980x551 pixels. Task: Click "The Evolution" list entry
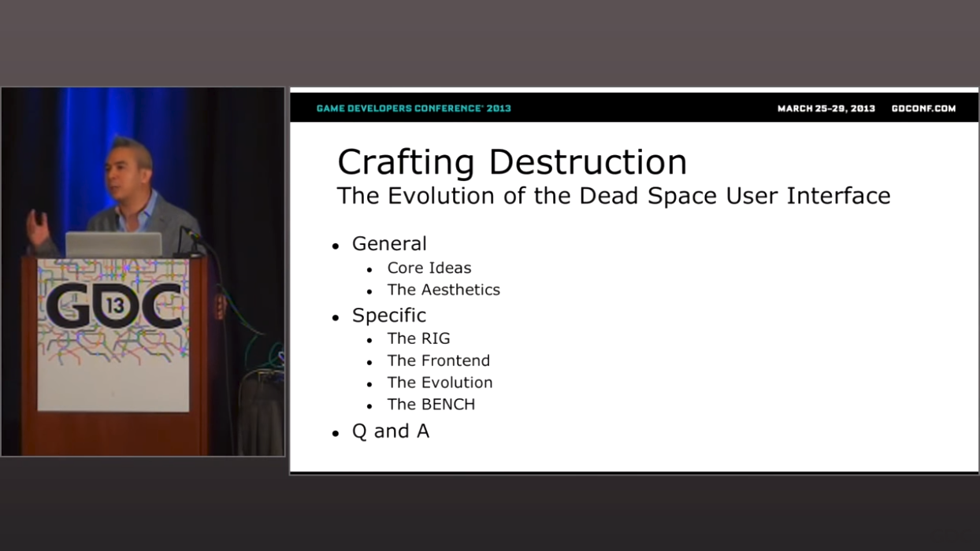click(440, 383)
